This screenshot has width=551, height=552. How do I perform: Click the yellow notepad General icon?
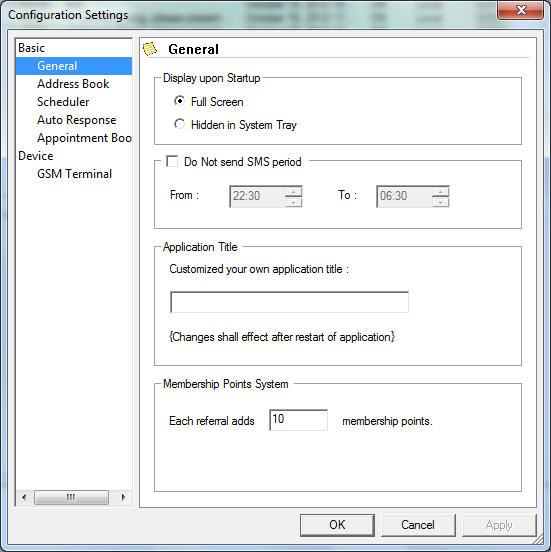tap(150, 49)
